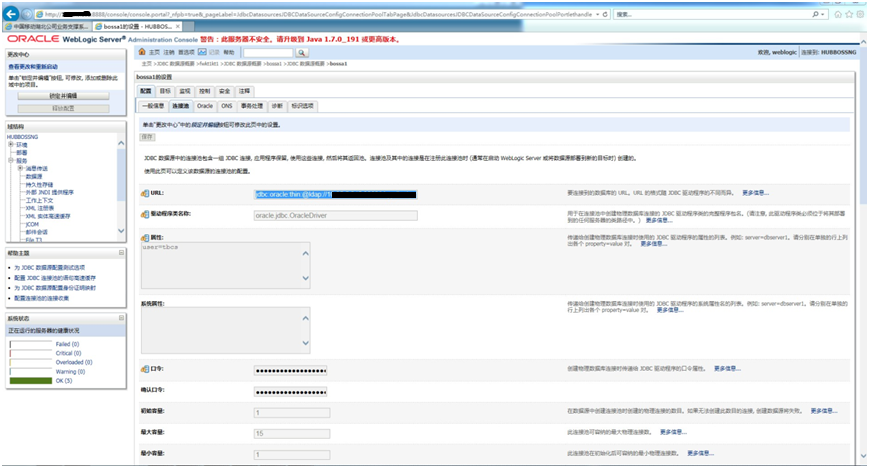Click the browser back arrow button
Image resolution: width=869 pixels, height=468 pixels.
click(11, 14)
